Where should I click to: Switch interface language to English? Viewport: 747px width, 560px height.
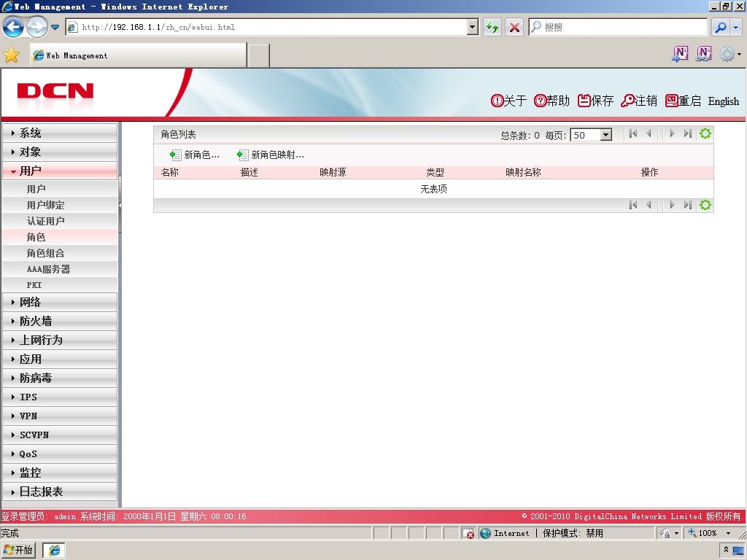(x=723, y=101)
